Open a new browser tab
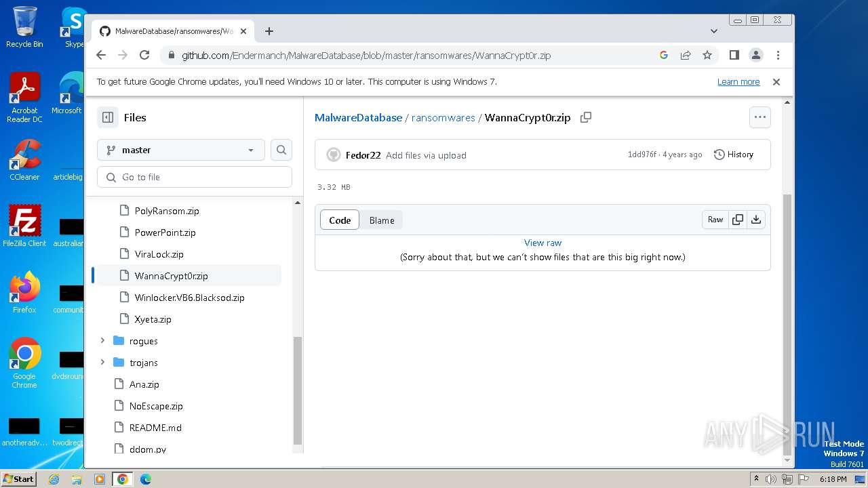Viewport: 868px width, 488px height. (x=269, y=31)
